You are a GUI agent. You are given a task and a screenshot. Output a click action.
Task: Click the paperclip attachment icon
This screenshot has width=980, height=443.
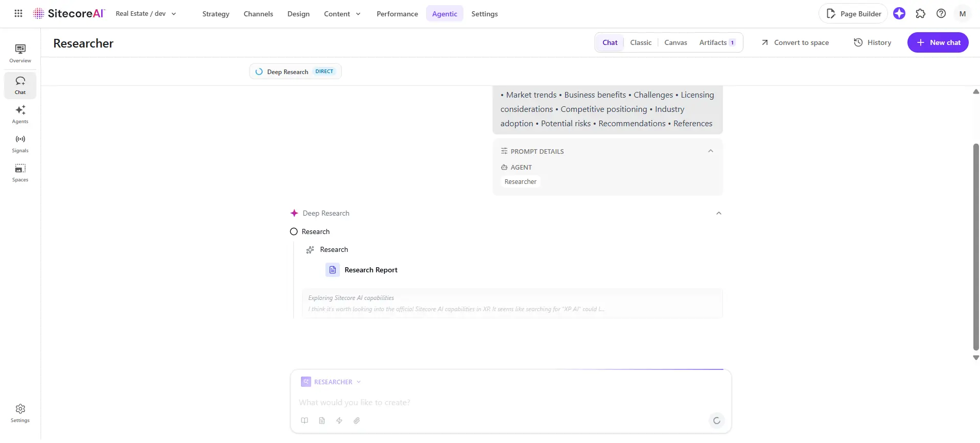(357, 421)
